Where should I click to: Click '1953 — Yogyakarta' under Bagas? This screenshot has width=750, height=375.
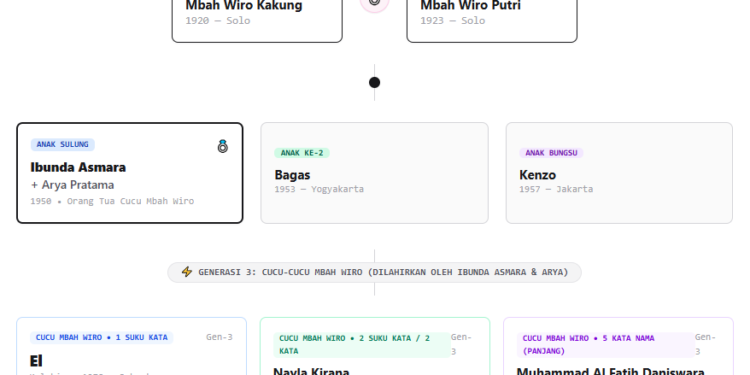coord(319,189)
